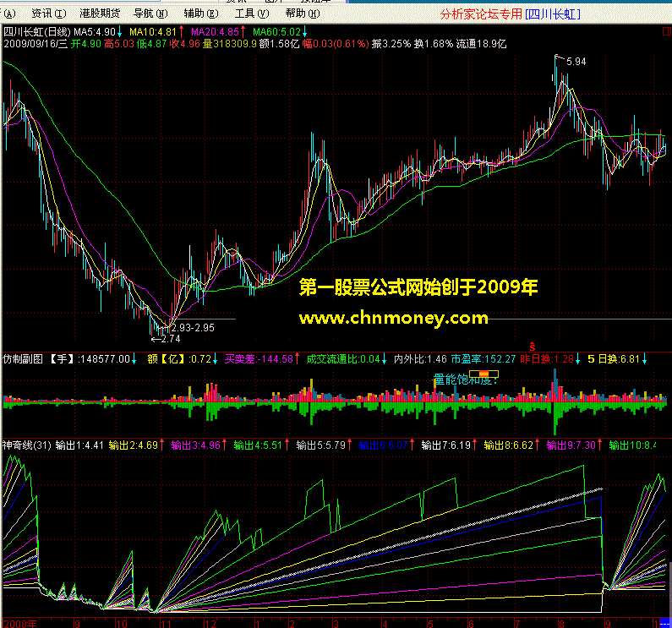Click the 仿制副图【手】:148577.00 indicator title
The height and width of the screenshot is (628, 672).
click(67, 358)
